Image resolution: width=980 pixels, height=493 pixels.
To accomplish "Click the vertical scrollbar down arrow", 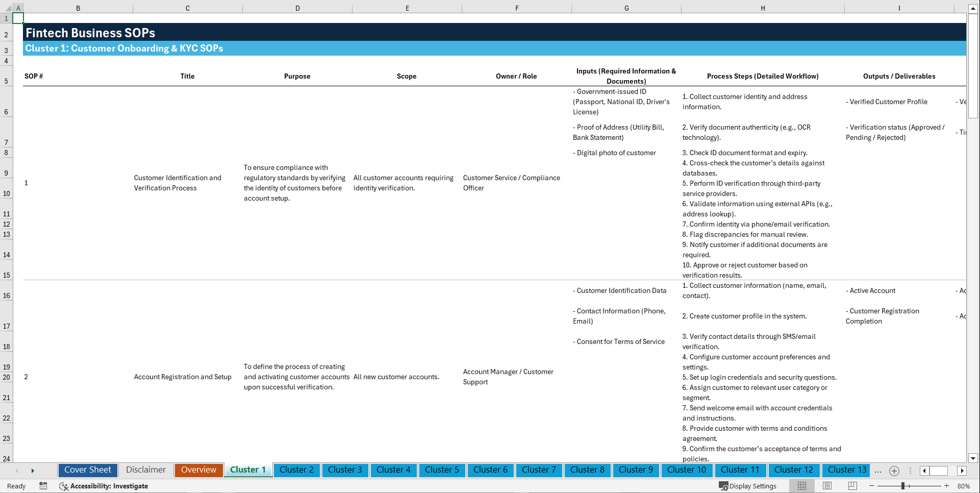I will pyautogui.click(x=973, y=458).
